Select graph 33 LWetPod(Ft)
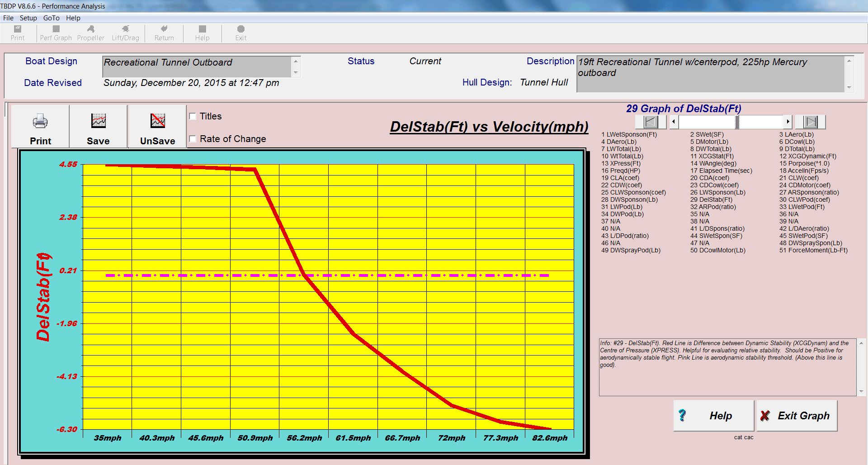The height and width of the screenshot is (465, 868). click(802, 207)
